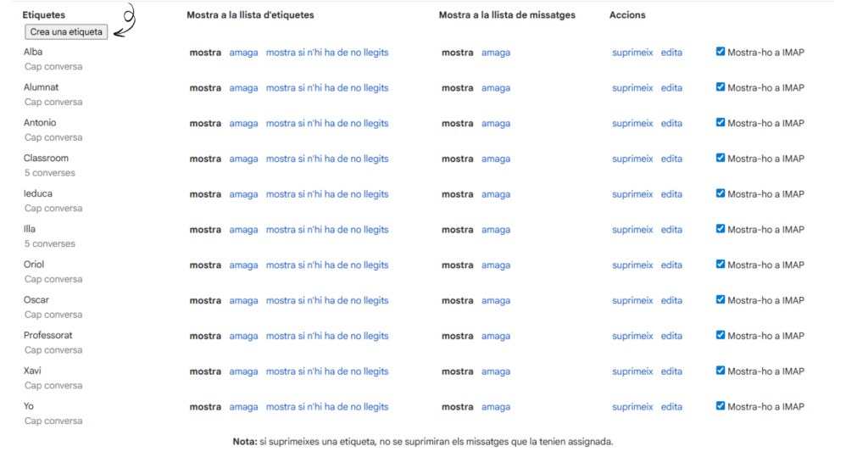Toggle the Professorat IMAP checkbox
Viewport: 868px width, 452px height.
tap(721, 335)
